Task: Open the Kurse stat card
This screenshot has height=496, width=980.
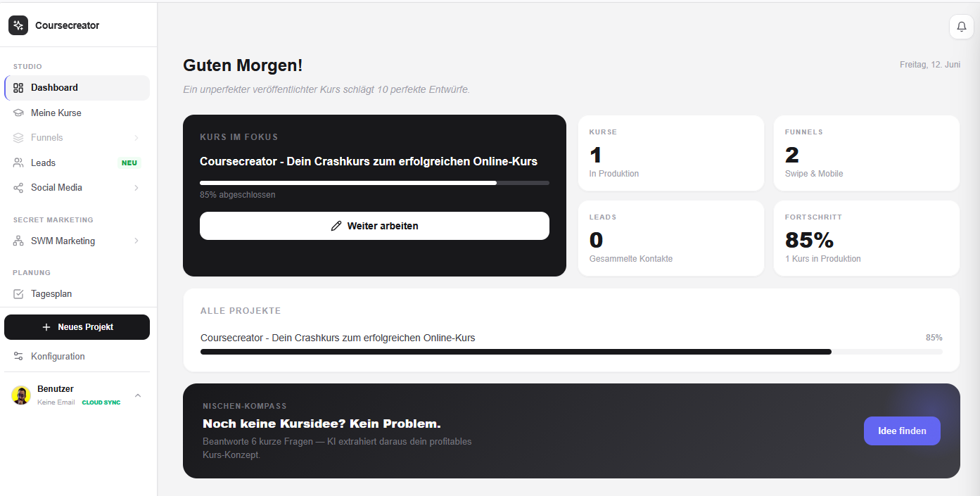Action: click(x=671, y=153)
